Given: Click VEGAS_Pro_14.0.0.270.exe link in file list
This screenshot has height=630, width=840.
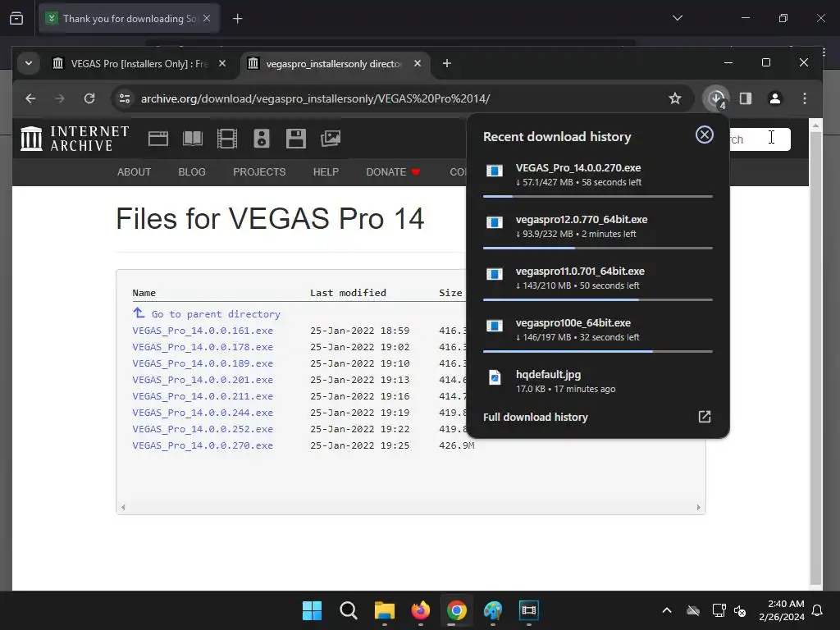Looking at the screenshot, I should pyautogui.click(x=203, y=445).
